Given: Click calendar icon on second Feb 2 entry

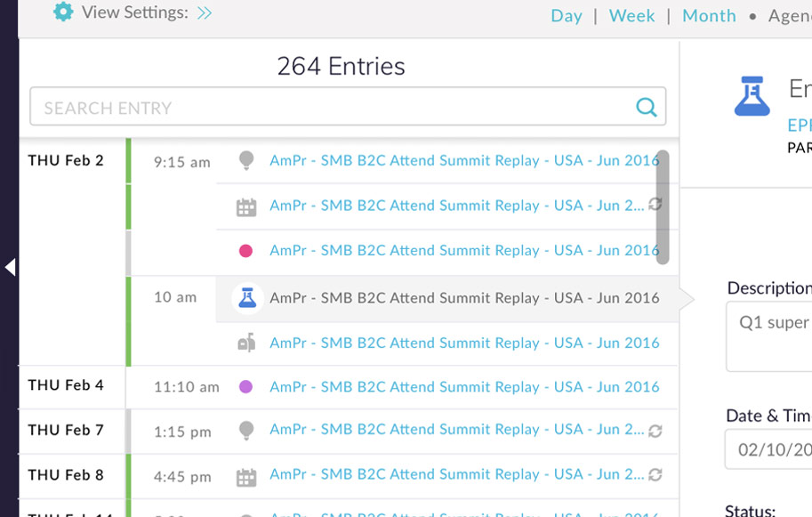Looking at the screenshot, I should tap(246, 207).
